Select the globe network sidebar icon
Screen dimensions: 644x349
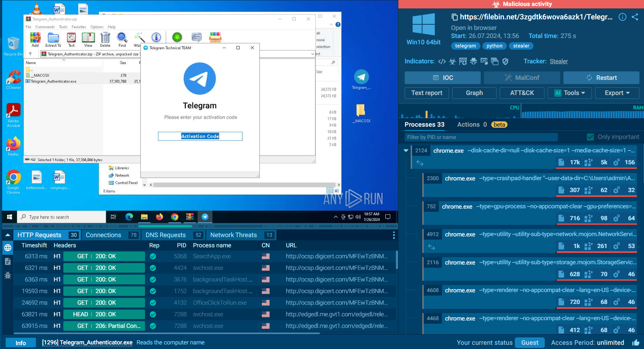pyautogui.click(x=8, y=248)
